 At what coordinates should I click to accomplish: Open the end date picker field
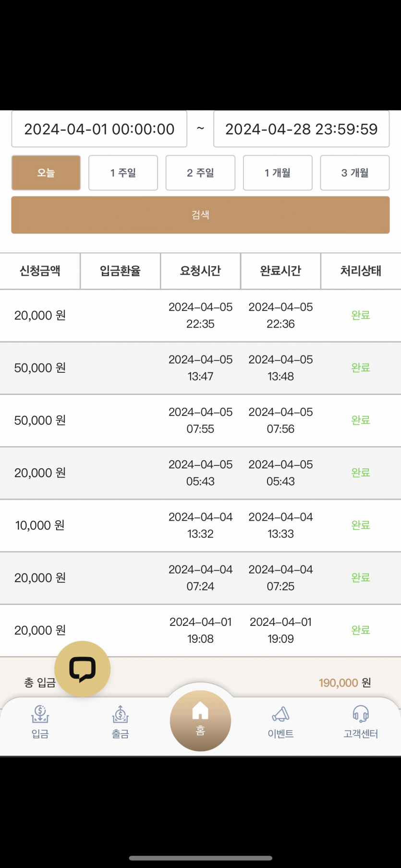(301, 129)
